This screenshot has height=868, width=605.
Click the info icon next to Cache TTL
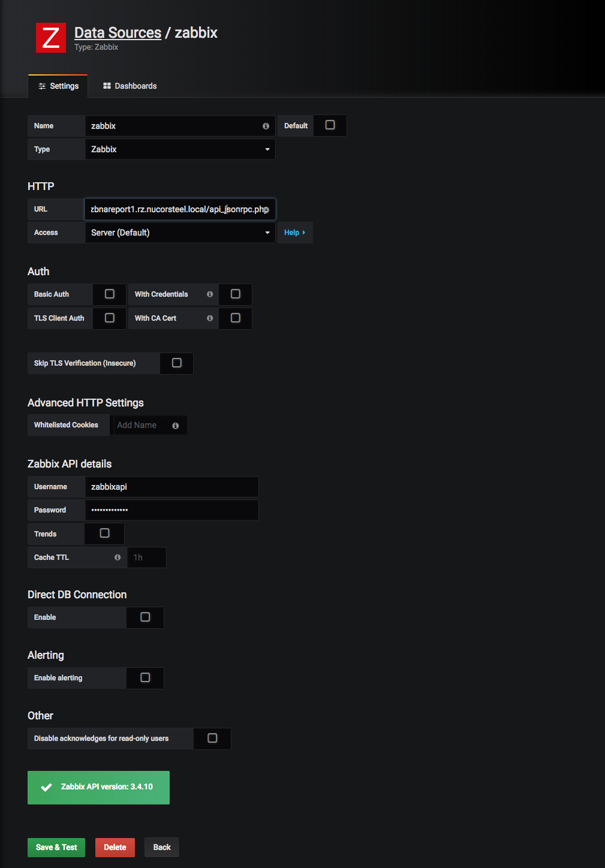tap(118, 557)
